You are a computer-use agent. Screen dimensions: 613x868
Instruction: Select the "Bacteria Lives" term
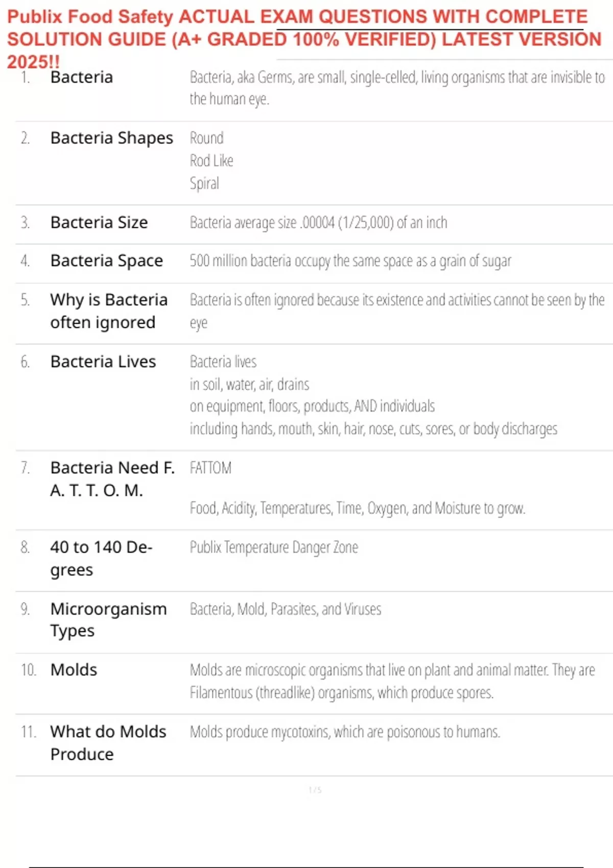coord(103,361)
